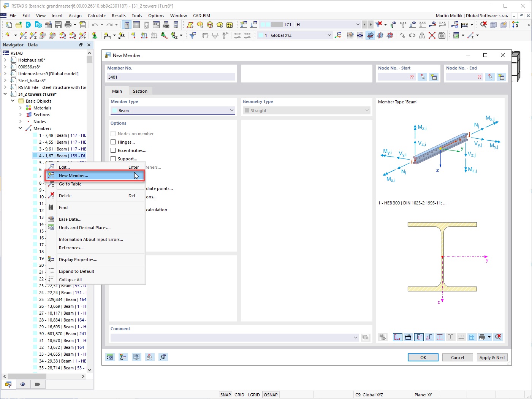Viewport: 532px width, 399px height.
Task: Click the redo arrow in the toolbar
Action: pos(109,25)
